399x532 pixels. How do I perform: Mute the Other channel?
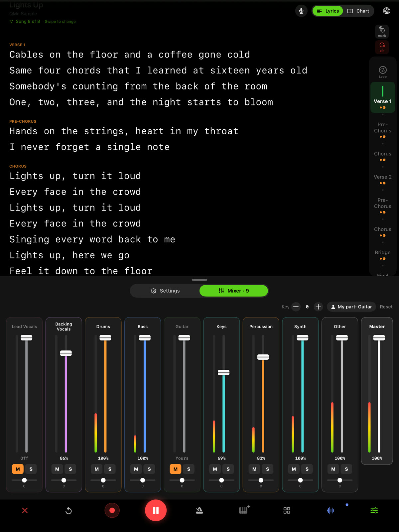pos(333,469)
